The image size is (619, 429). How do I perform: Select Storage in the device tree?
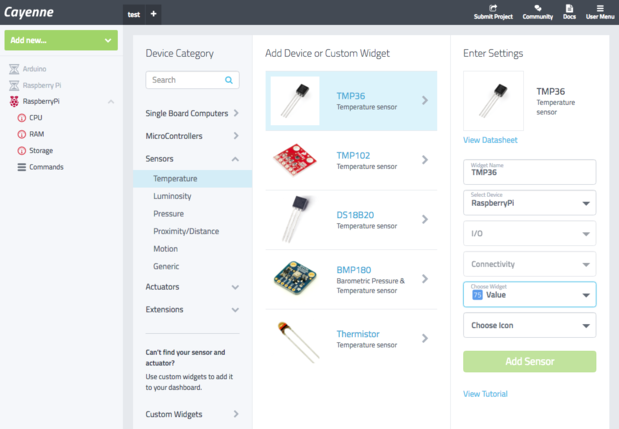pyautogui.click(x=41, y=151)
